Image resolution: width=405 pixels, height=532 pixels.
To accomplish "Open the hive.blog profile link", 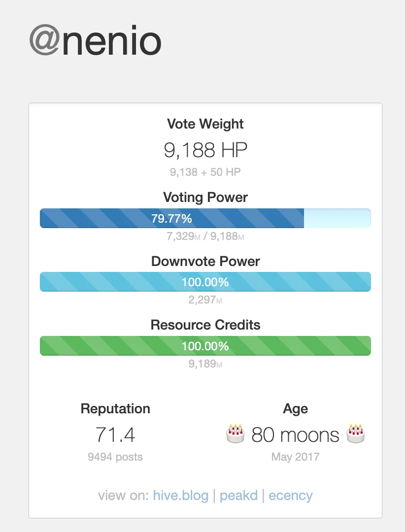I will (x=181, y=495).
